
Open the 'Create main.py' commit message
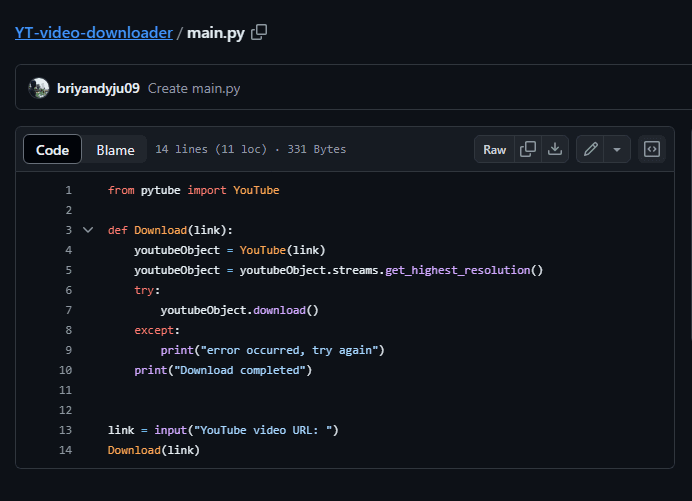pos(194,88)
